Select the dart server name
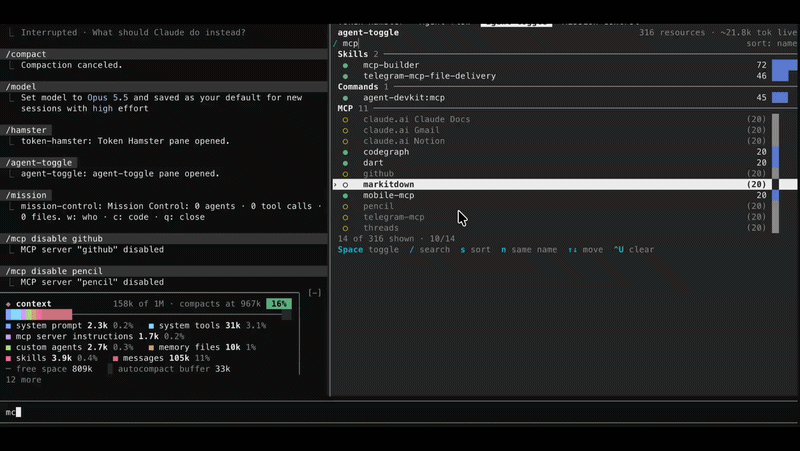This screenshot has width=800, height=451. pos(373,163)
